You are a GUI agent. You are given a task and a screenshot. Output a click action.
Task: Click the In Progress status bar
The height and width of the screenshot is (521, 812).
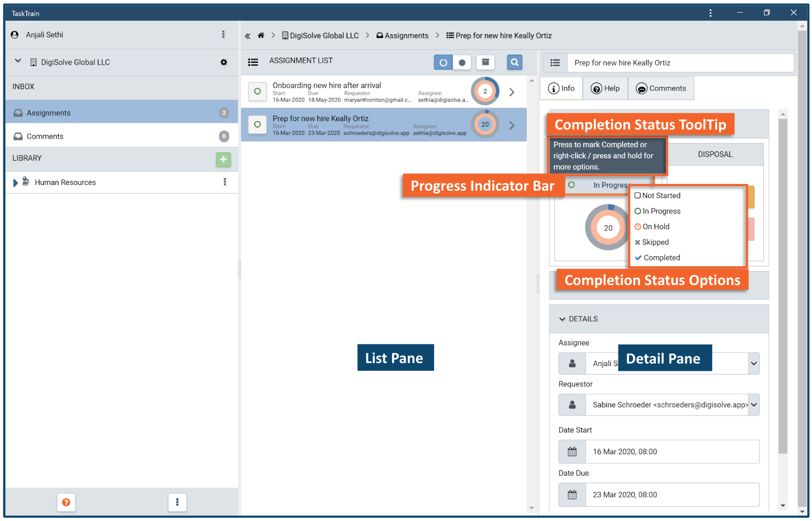[609, 185]
